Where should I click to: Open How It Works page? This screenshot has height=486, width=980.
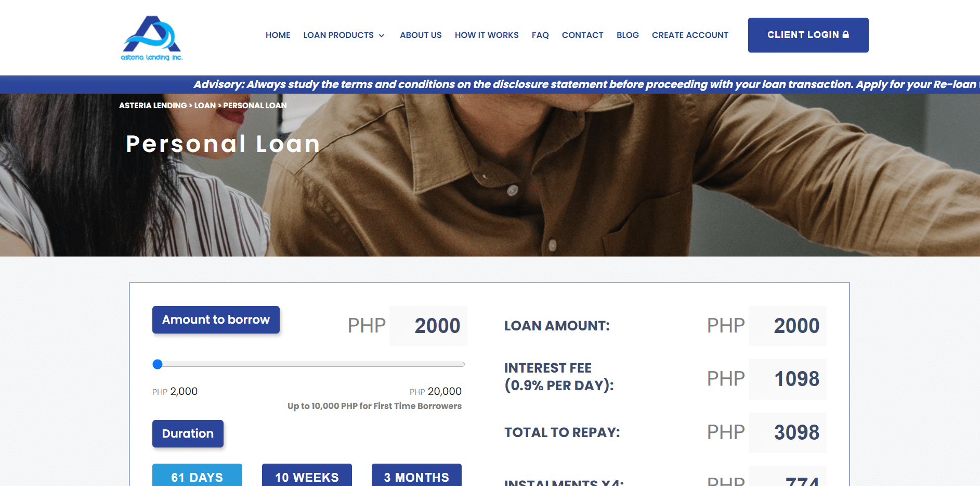click(487, 35)
